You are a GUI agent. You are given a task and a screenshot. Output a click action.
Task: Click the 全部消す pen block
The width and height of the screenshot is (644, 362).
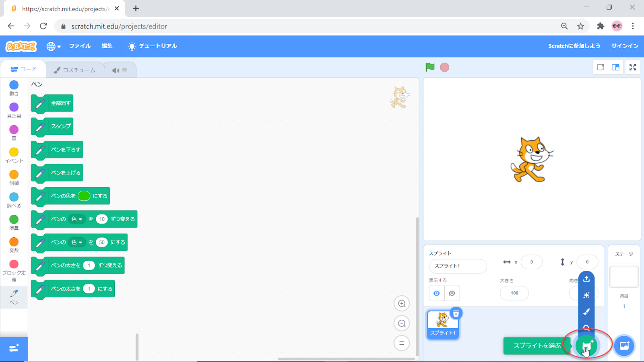(52, 104)
